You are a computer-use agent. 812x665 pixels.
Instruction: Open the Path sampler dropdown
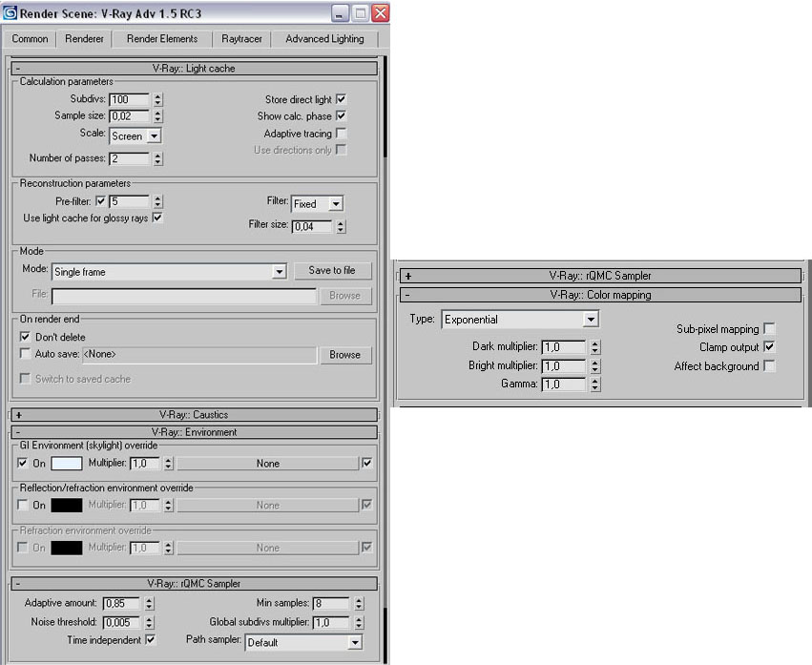(x=303, y=642)
